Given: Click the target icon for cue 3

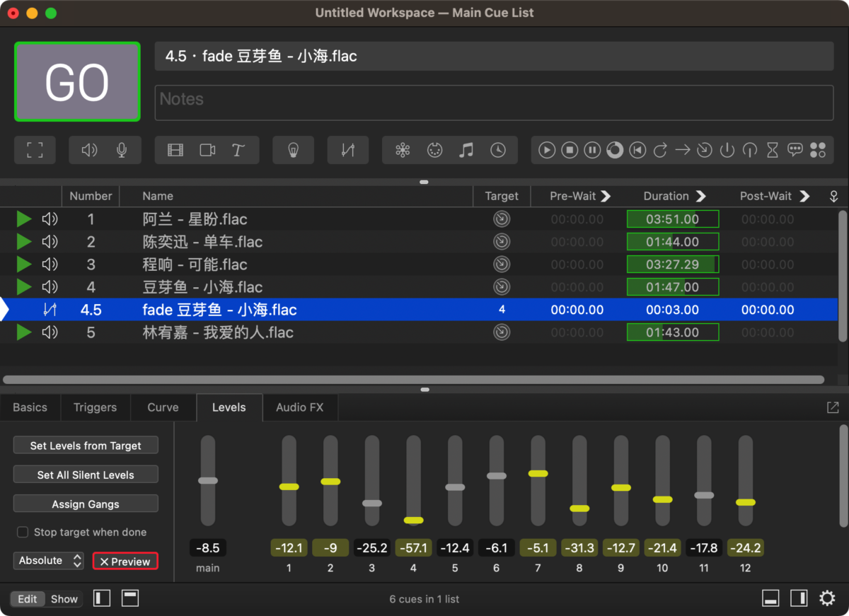Looking at the screenshot, I should pyautogui.click(x=502, y=265).
